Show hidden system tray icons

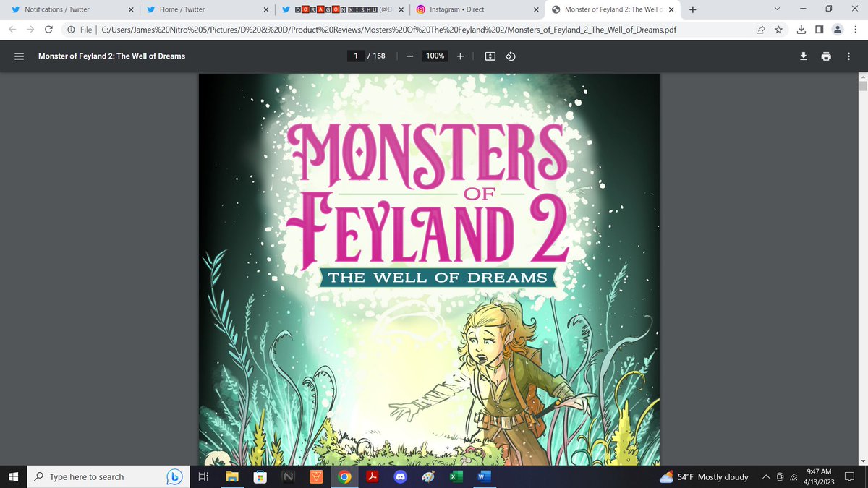(766, 476)
